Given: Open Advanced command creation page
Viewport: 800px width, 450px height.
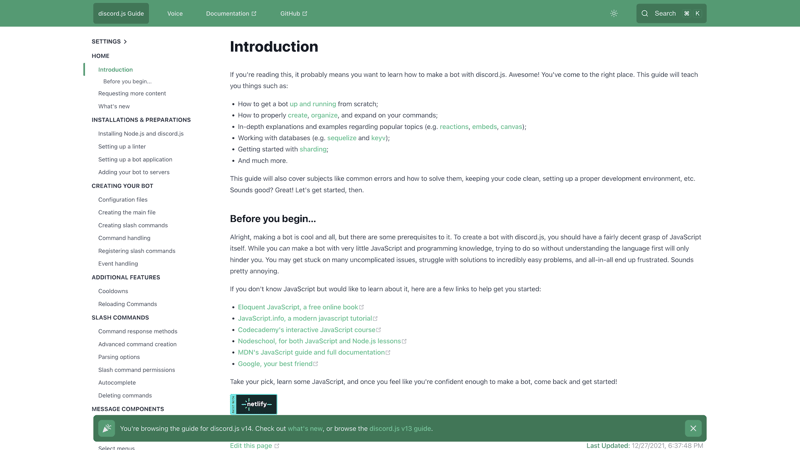Looking at the screenshot, I should (137, 344).
